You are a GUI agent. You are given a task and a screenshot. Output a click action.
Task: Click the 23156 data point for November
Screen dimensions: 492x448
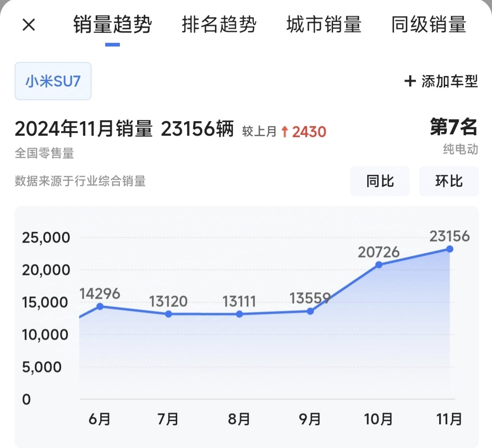pyautogui.click(x=450, y=249)
